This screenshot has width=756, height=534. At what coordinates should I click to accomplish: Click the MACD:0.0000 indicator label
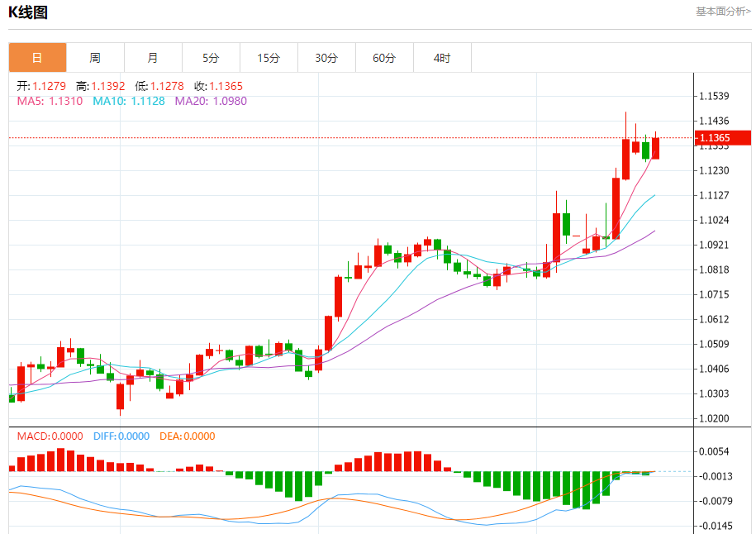point(50,436)
